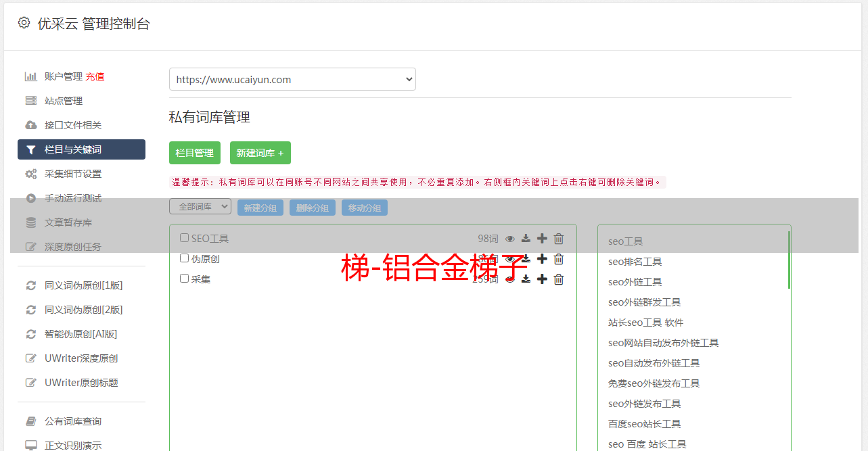The width and height of the screenshot is (868, 451).
Task: Click the cloud upload icon for 接口文件相关
Action: pyautogui.click(x=30, y=125)
